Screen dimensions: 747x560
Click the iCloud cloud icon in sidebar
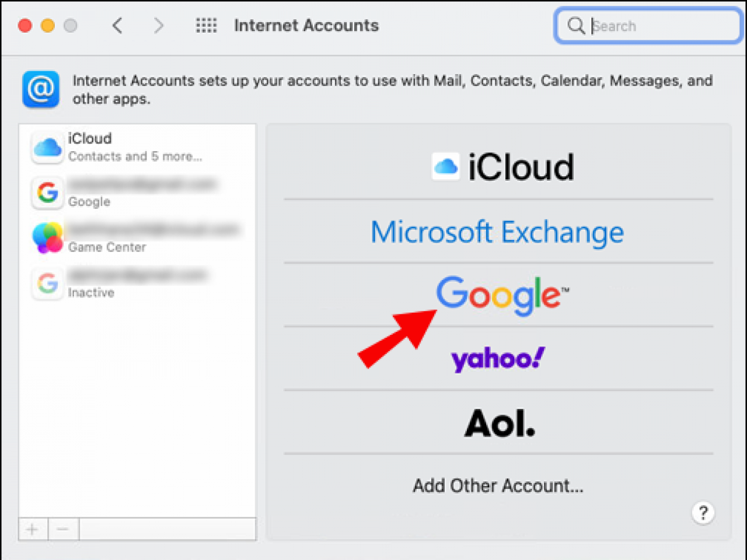point(47,147)
